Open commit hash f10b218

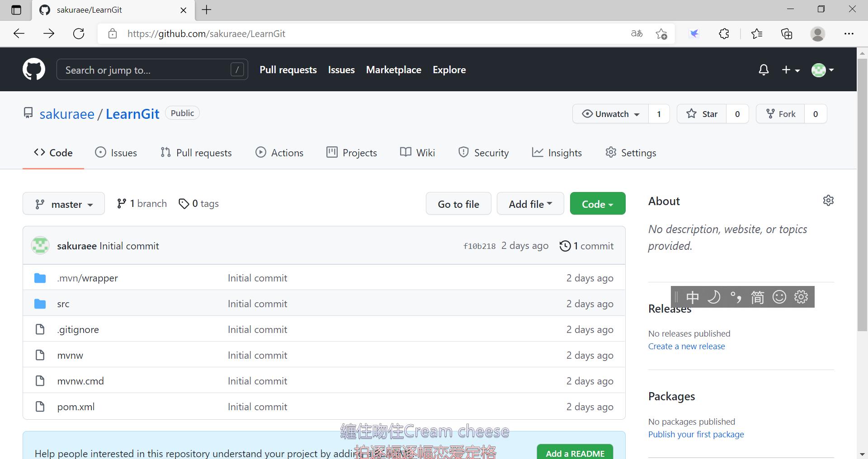[479, 246]
